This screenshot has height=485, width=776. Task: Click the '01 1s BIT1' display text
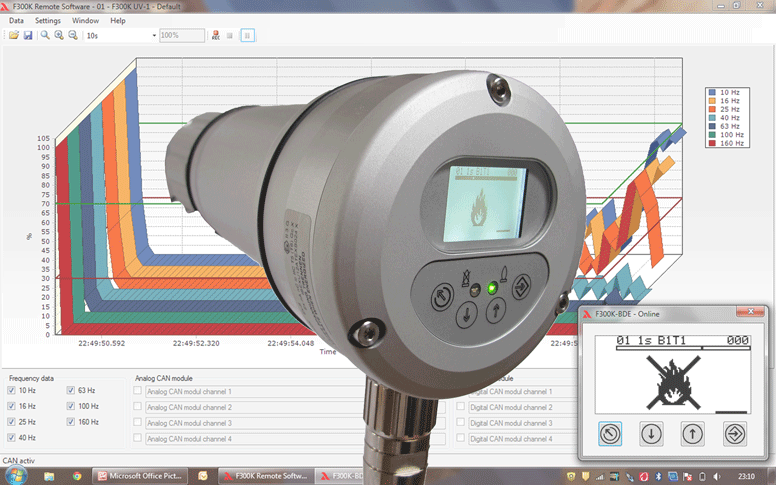[651, 340]
